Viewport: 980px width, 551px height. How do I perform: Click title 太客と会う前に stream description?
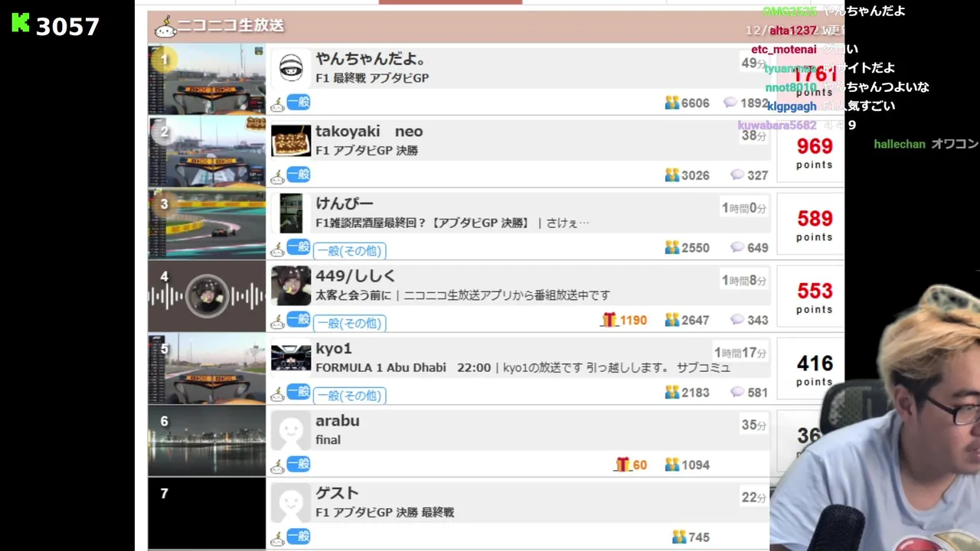pos(462,295)
